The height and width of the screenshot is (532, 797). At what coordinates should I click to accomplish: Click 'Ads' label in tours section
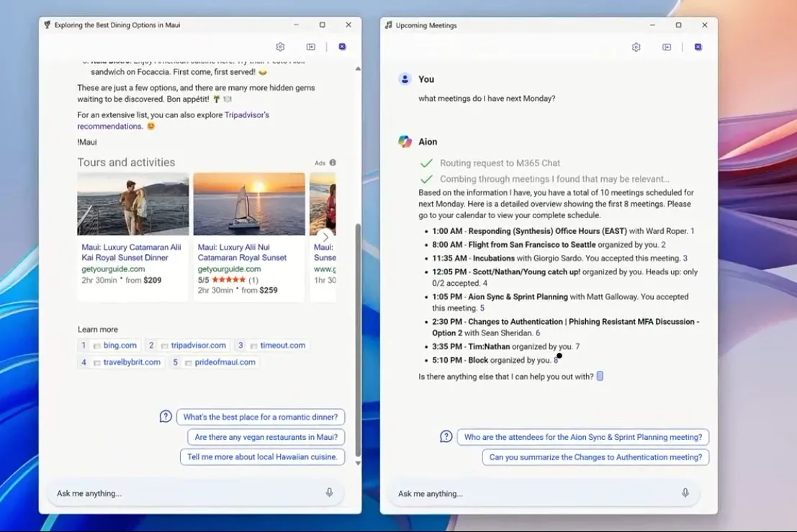point(320,163)
